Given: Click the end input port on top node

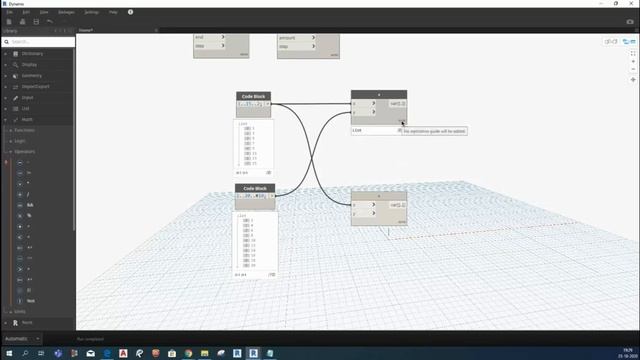Looking at the screenshot, I should 209,37.
